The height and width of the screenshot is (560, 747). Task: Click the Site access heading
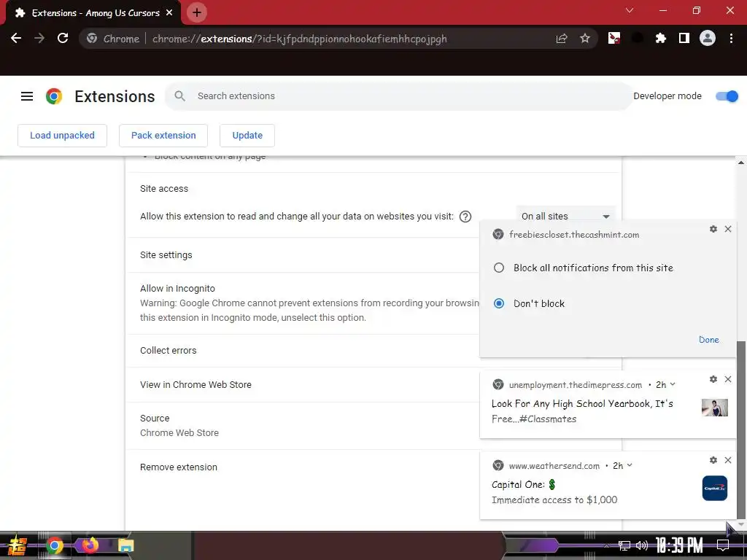tap(164, 189)
